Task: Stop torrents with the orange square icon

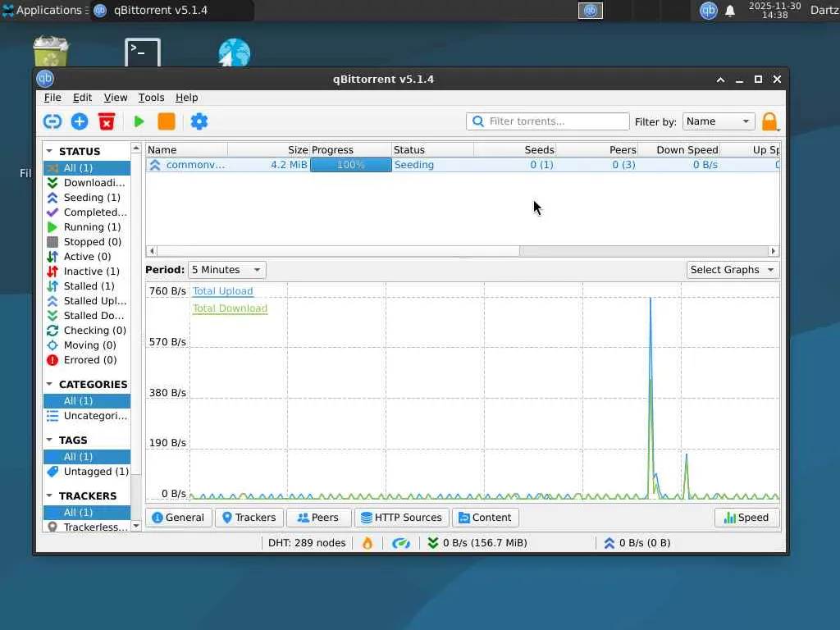Action: point(167,121)
